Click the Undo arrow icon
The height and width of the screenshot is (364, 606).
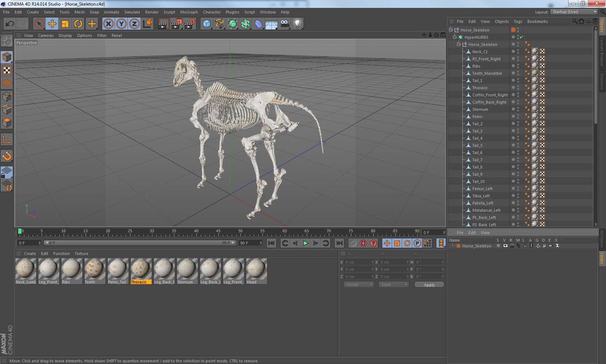(10, 24)
